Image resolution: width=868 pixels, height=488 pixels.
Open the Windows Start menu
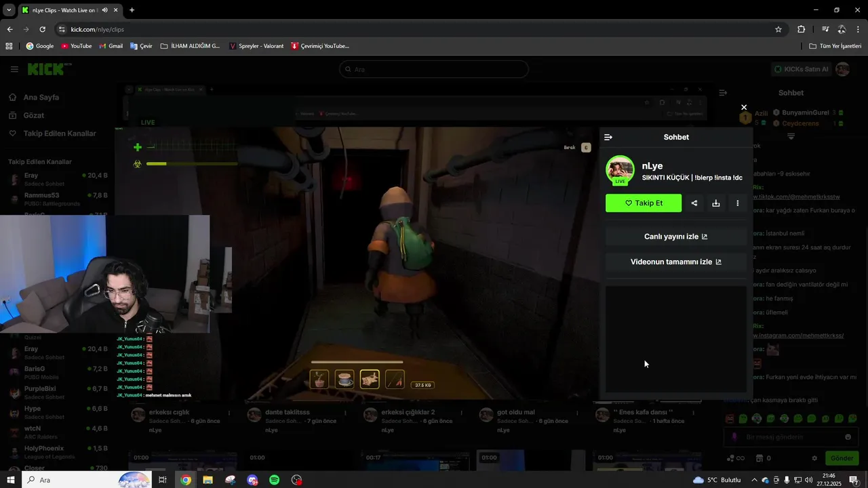point(11,480)
